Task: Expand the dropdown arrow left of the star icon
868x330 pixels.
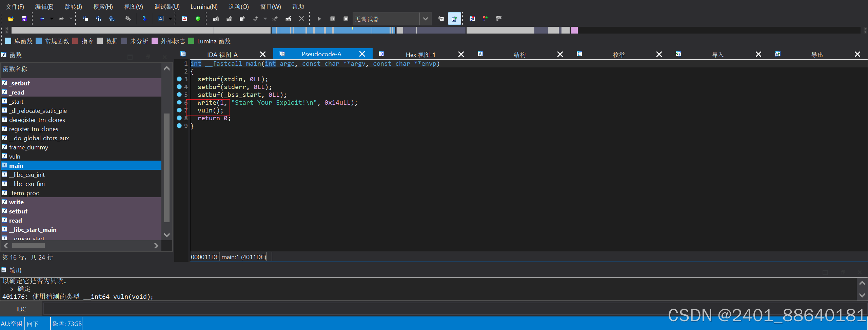Action: pos(265,19)
